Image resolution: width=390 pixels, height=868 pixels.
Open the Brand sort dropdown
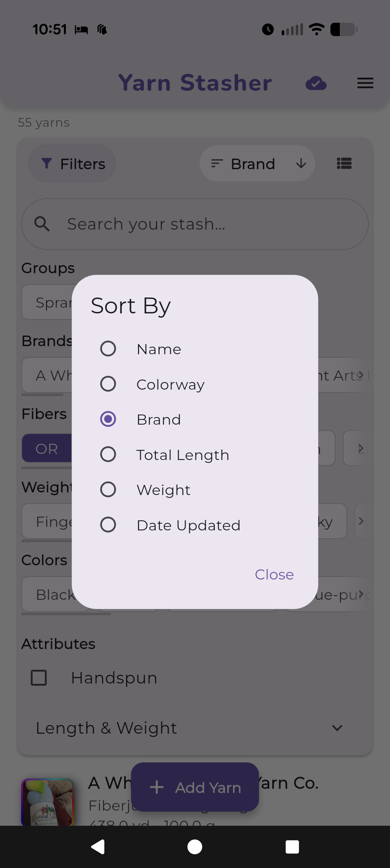[x=257, y=164]
